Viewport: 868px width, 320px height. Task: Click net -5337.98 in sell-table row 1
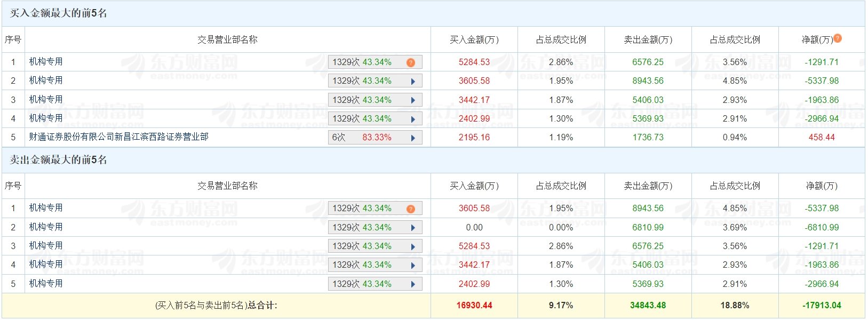[822, 209]
